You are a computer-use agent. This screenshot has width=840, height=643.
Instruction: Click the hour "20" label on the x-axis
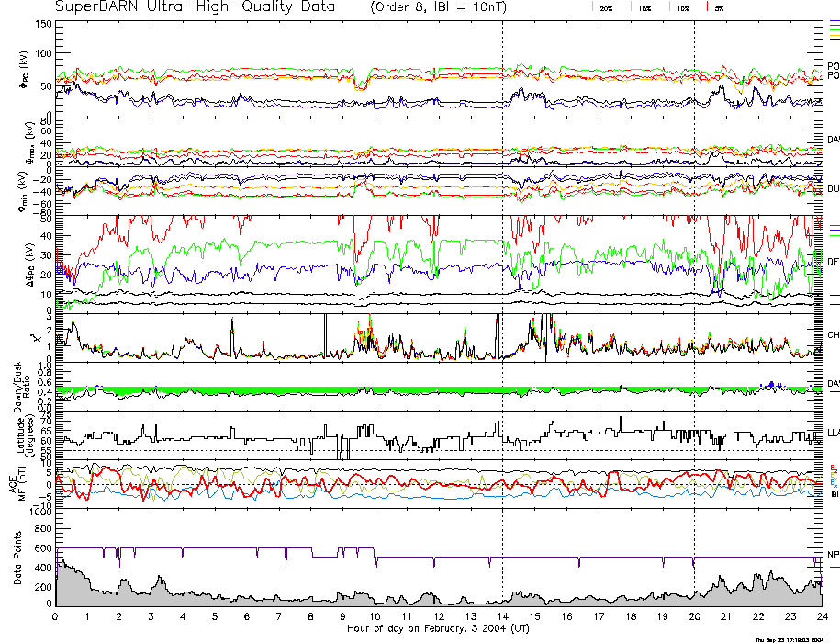pyautogui.click(x=694, y=616)
